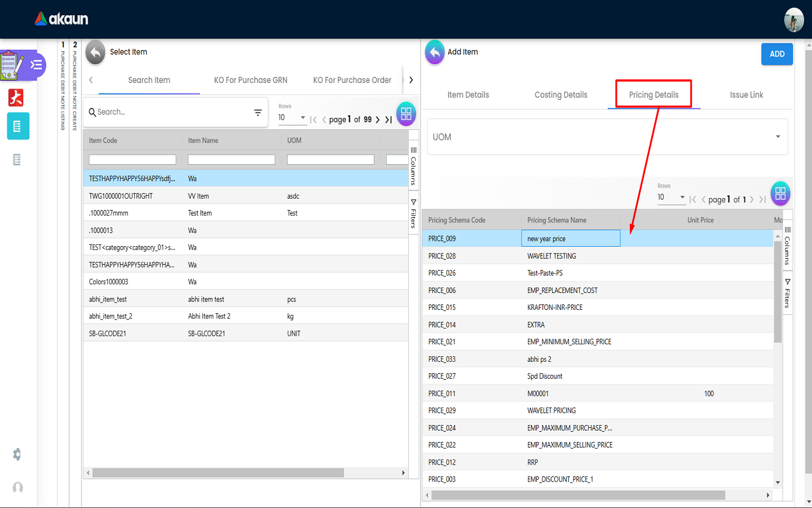Image resolution: width=812 pixels, height=508 pixels.
Task: Open Rows dropdown in Select Item panel
Action: pos(292,117)
